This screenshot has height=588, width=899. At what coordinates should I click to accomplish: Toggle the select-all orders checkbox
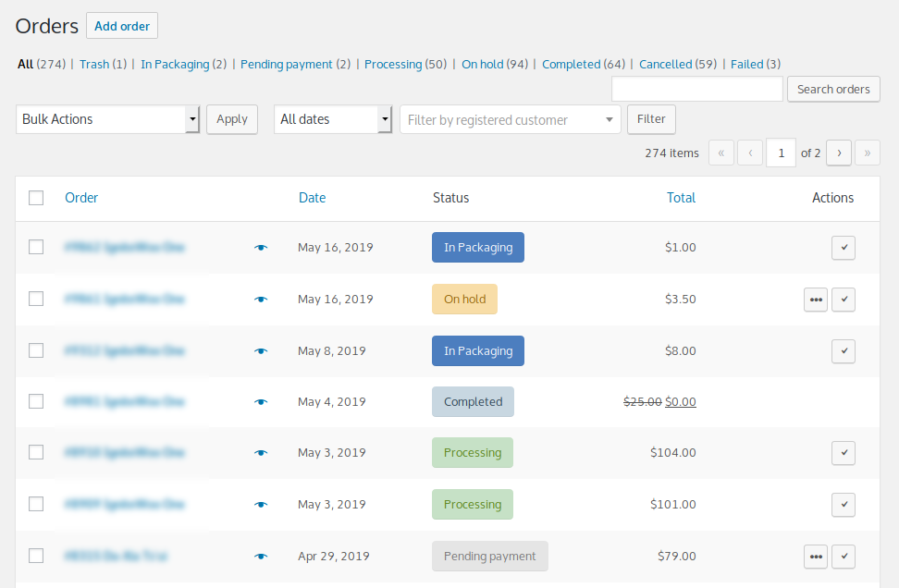click(36, 198)
